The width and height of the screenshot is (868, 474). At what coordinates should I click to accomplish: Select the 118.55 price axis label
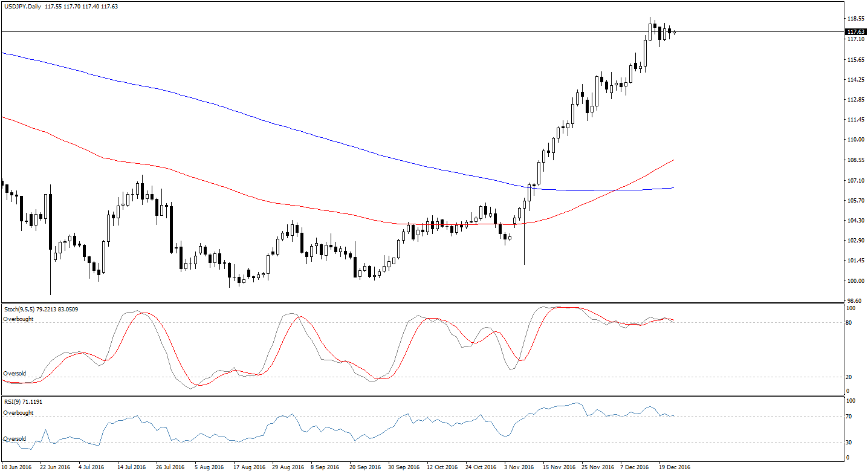[855, 19]
